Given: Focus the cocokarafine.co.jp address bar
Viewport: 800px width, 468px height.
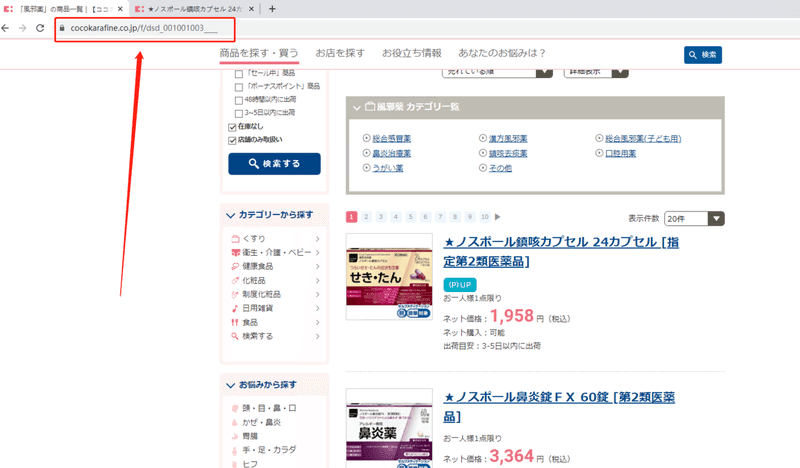Looking at the screenshot, I should click(145, 29).
